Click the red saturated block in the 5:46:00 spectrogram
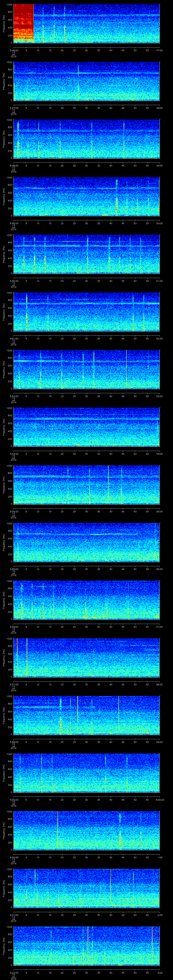 (23, 23)
